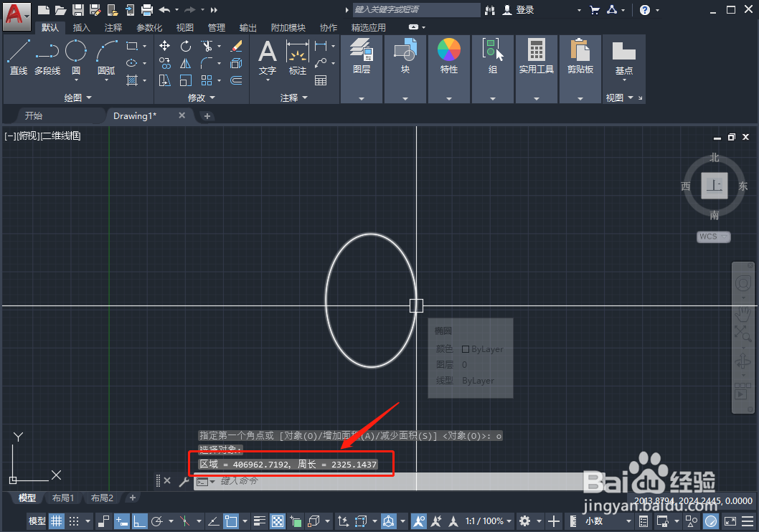The width and height of the screenshot is (759, 532).
Task: Click the Stretch tool icon
Action: point(164,80)
